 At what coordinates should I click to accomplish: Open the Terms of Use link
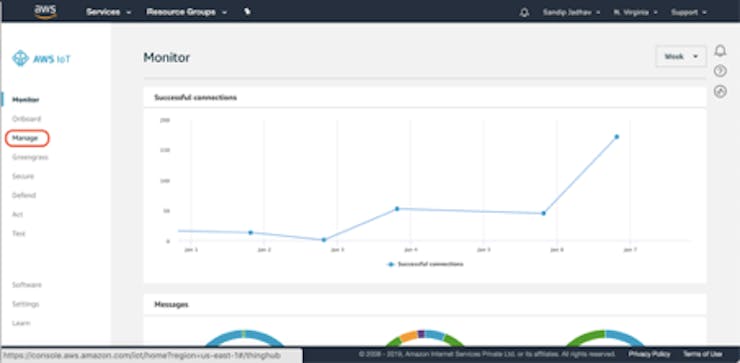pyautogui.click(x=702, y=354)
